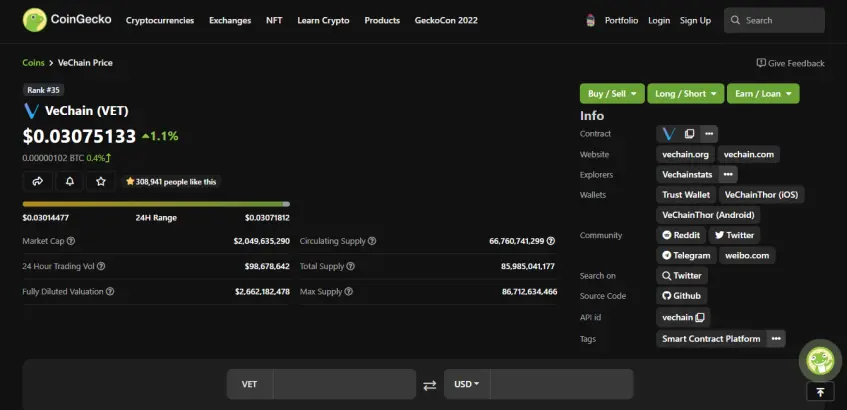Open the Portfolio link
The width and height of the screenshot is (847, 410).
point(621,21)
